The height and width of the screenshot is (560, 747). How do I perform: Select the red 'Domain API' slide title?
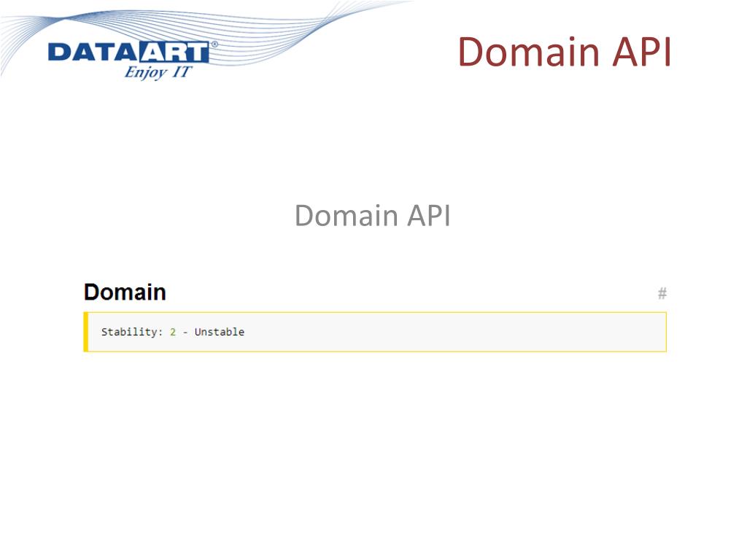point(565,52)
